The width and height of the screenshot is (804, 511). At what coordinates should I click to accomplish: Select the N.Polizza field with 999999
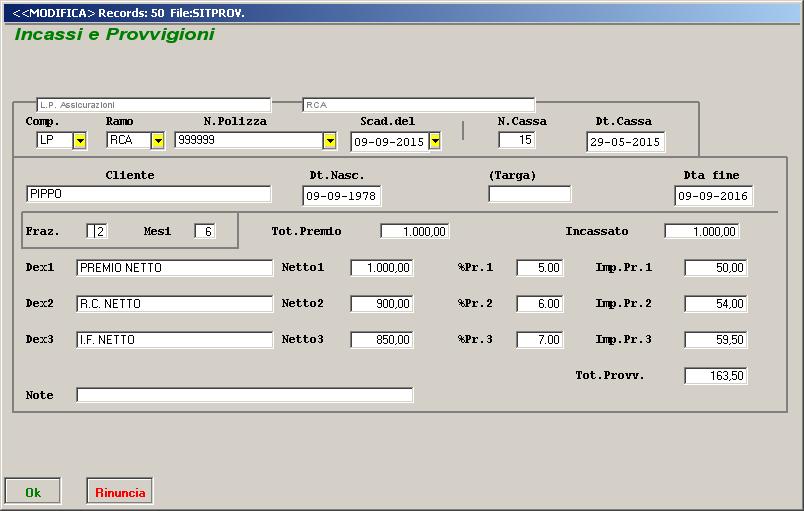pyautogui.click(x=249, y=140)
